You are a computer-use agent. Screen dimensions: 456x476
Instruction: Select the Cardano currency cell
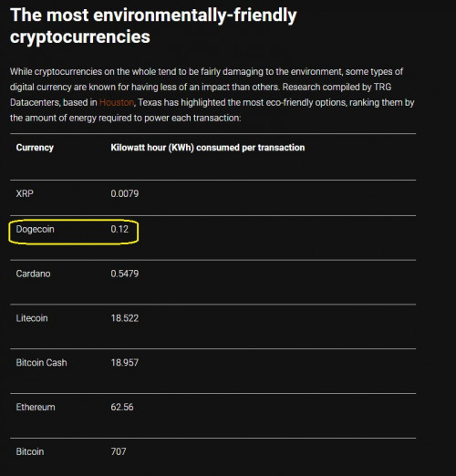(x=33, y=274)
